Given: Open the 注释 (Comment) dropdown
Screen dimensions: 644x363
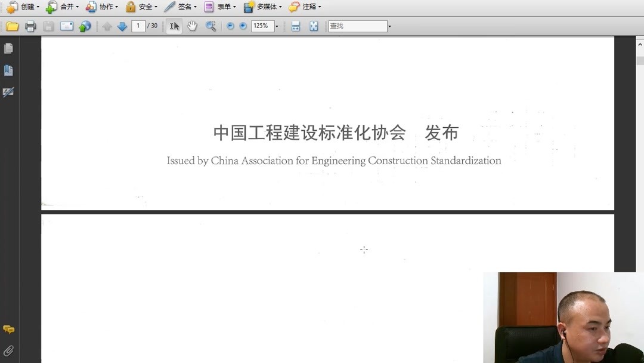Looking at the screenshot, I should (306, 7).
